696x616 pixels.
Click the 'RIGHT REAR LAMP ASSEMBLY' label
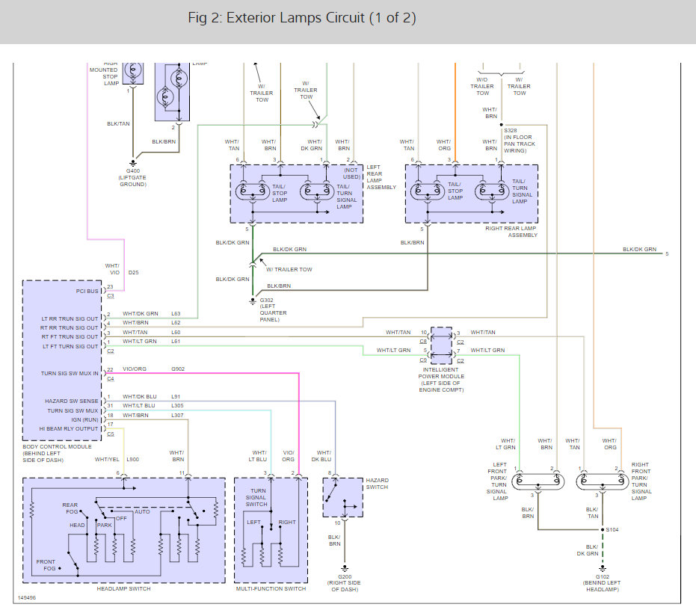511,232
